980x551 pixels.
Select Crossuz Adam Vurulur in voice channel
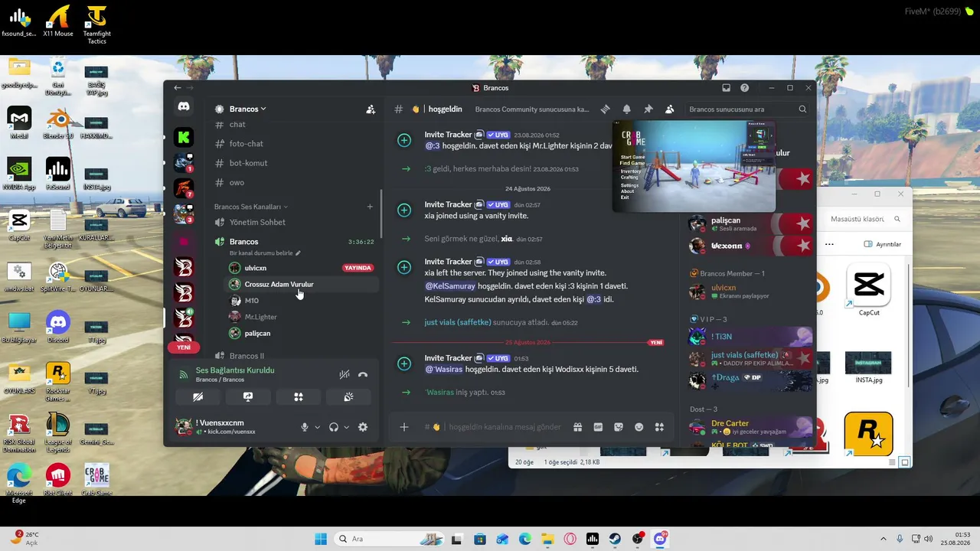303,285
